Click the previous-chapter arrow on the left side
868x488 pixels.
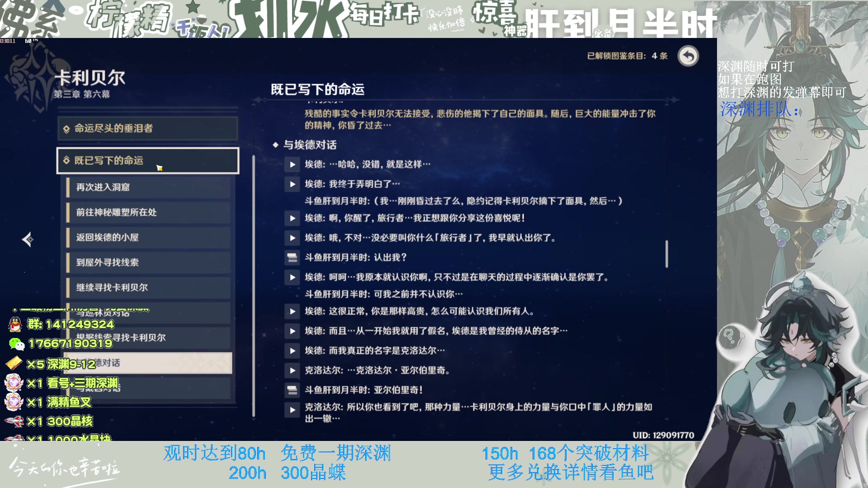(x=28, y=239)
